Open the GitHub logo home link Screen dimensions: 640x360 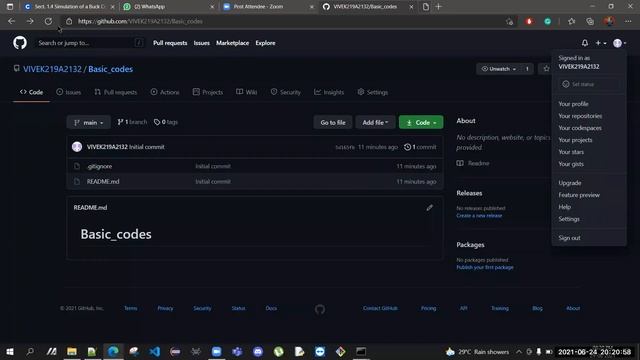pyautogui.click(x=20, y=43)
